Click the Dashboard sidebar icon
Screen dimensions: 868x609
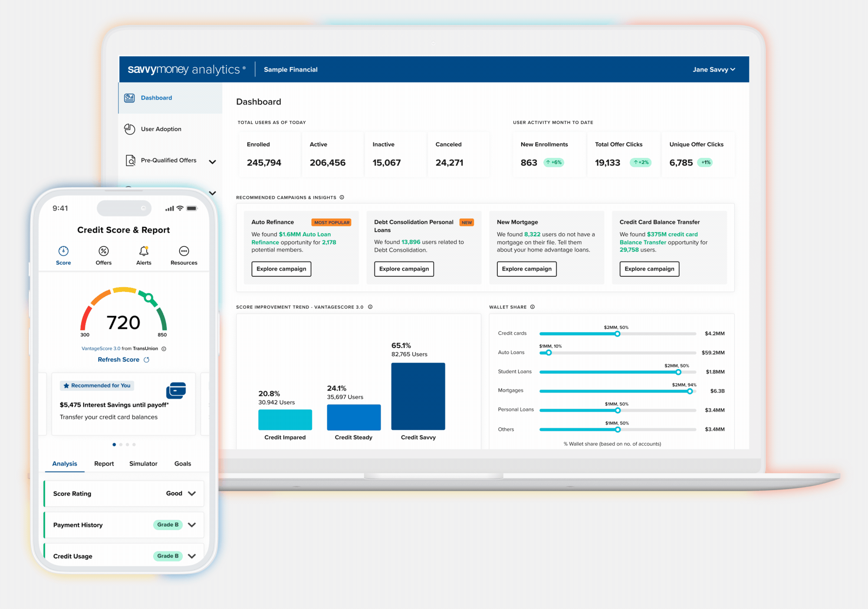point(129,98)
